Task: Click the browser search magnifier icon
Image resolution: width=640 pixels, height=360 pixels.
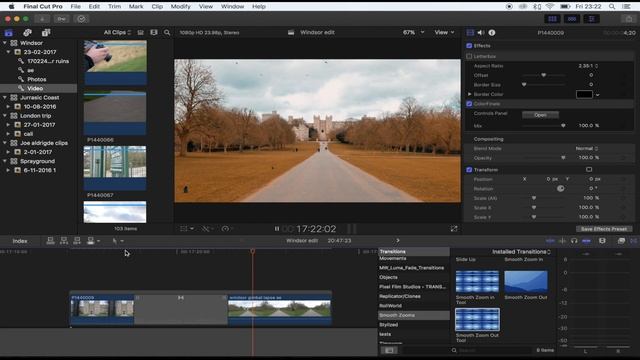Action: click(x=167, y=32)
